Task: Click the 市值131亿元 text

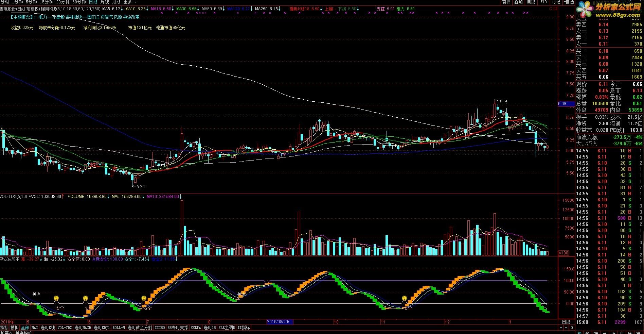Action: coord(140,28)
